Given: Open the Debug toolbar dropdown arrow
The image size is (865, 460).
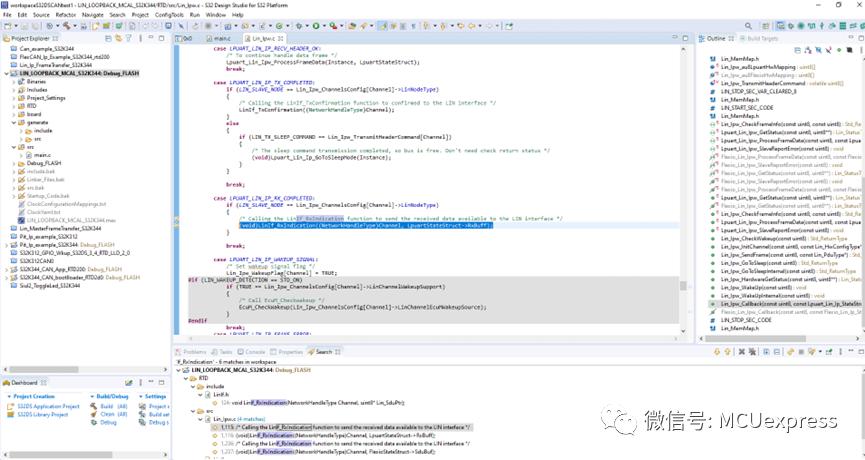Looking at the screenshot, I should point(306,26).
